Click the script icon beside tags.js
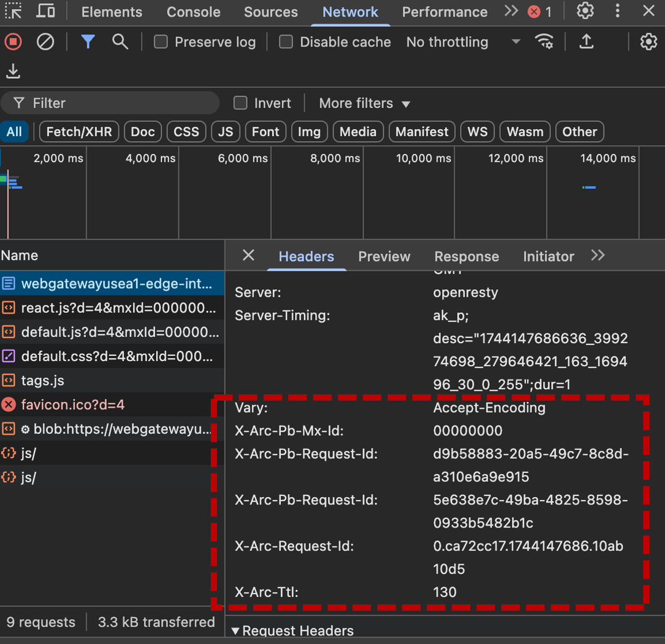Screen dimensions: 665x644 pyautogui.click(x=9, y=381)
